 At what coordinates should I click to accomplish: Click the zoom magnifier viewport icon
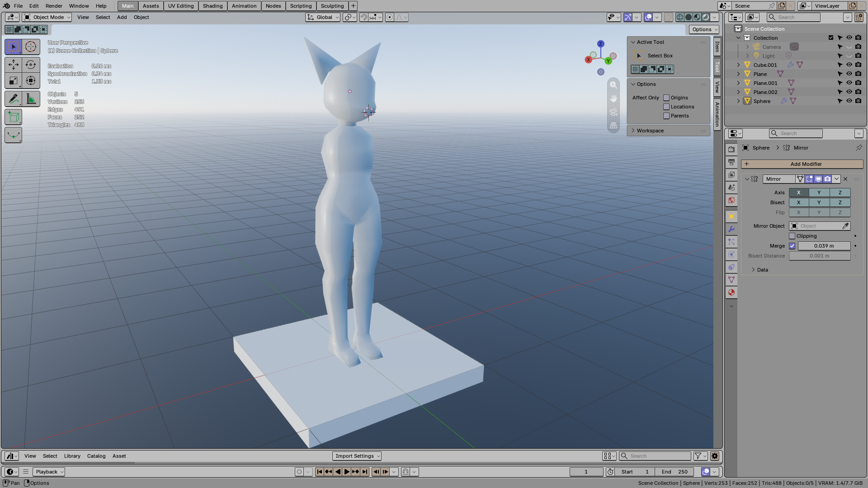(x=613, y=85)
